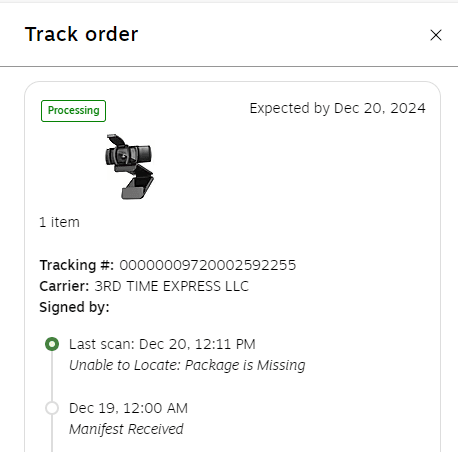Click Last scan: Dec 20, 12:11 PM entry
458x452 pixels.
[x=162, y=344]
